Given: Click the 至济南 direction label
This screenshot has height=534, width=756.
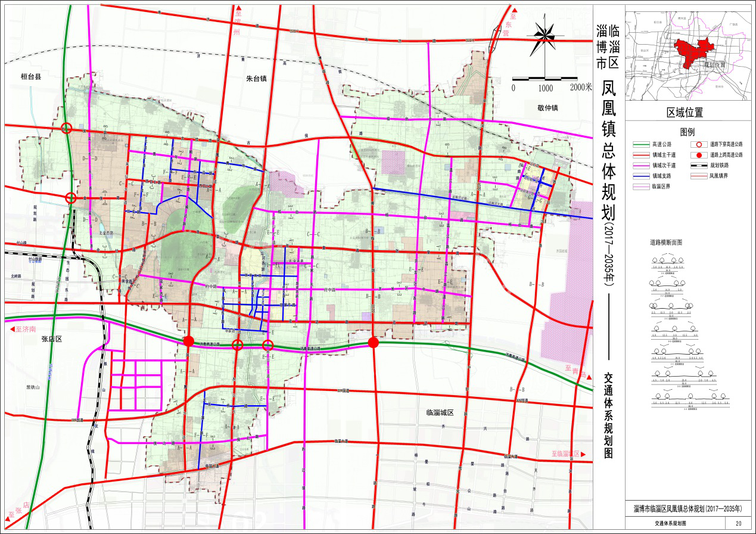Looking at the screenshot, I should point(27,329).
